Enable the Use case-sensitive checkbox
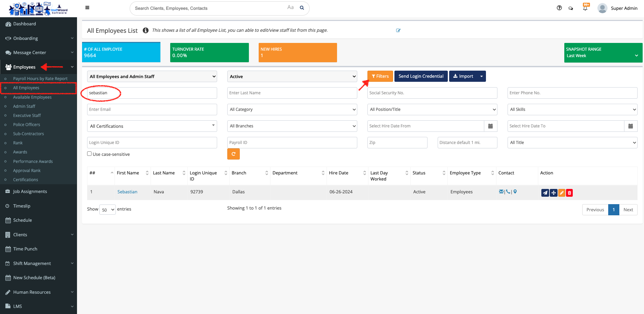644x314 pixels. point(89,154)
